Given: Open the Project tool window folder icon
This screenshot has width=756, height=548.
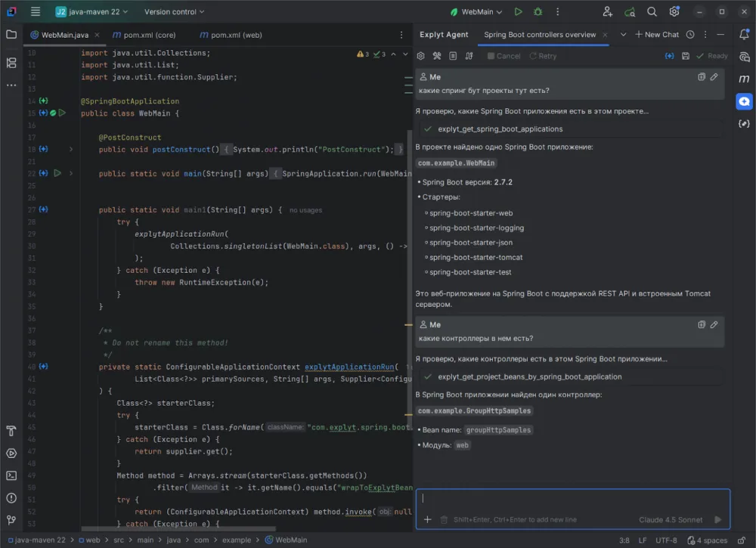Looking at the screenshot, I should point(11,34).
